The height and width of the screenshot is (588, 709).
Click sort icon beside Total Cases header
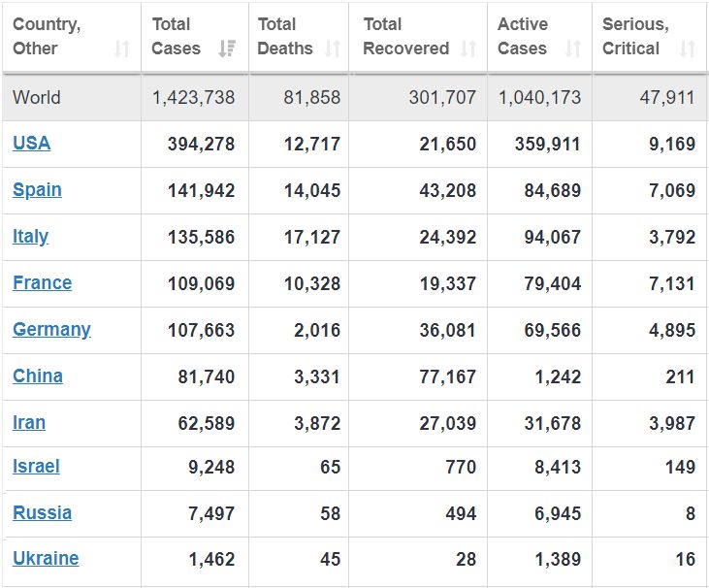227,49
